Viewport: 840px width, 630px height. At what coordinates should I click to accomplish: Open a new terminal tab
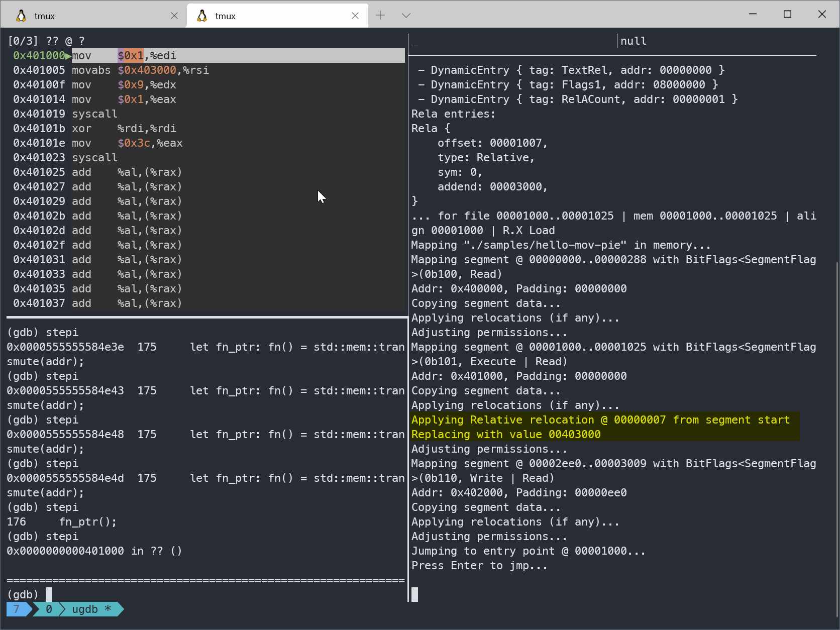380,16
